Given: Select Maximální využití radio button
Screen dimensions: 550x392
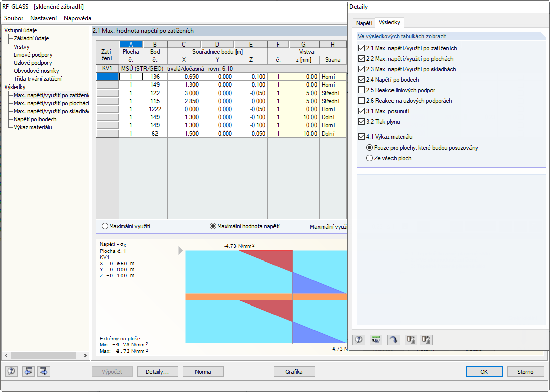Looking at the screenshot, I should click(105, 226).
